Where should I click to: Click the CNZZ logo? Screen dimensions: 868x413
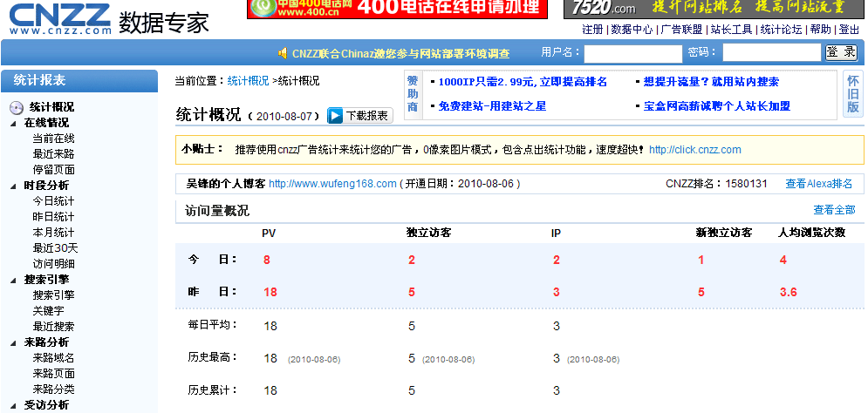pos(60,20)
